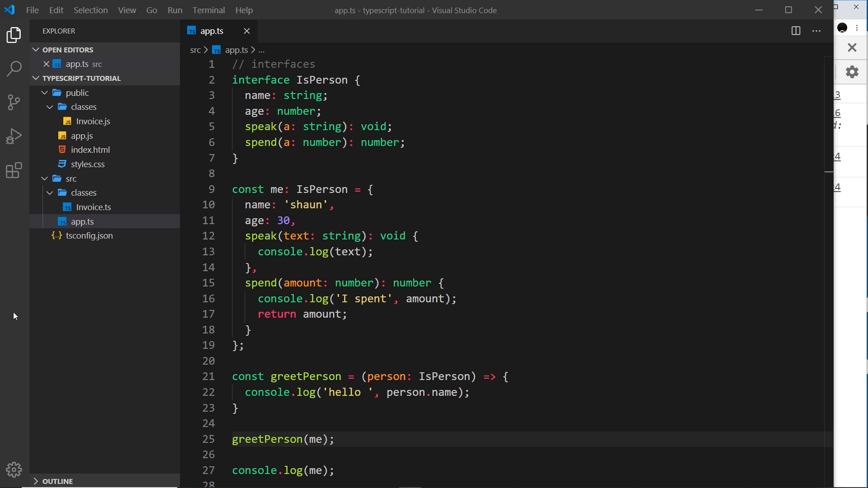This screenshot has width=868, height=488.
Task: Open the Terminal menu
Action: [209, 10]
